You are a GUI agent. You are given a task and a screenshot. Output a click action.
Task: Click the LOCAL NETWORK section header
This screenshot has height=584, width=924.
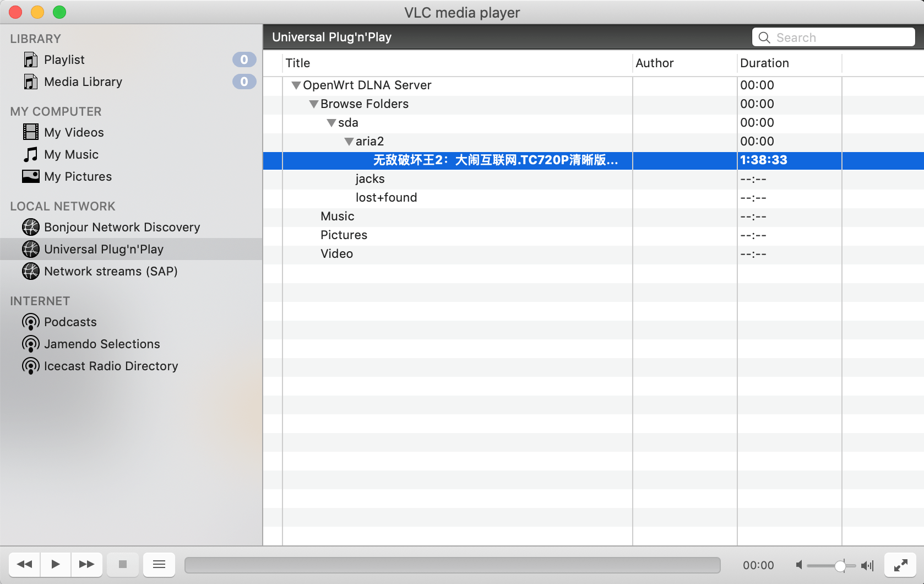click(x=63, y=206)
